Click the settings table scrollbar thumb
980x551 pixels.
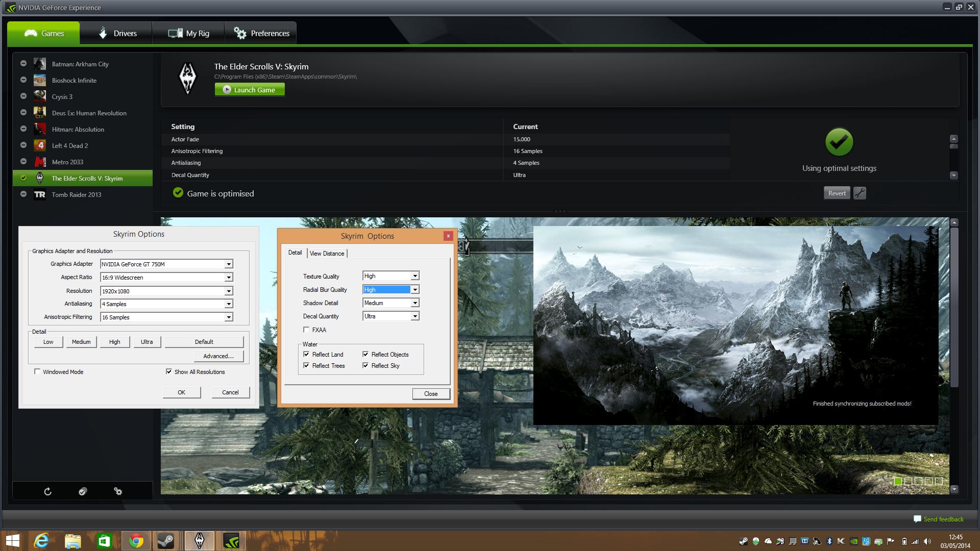(953, 146)
